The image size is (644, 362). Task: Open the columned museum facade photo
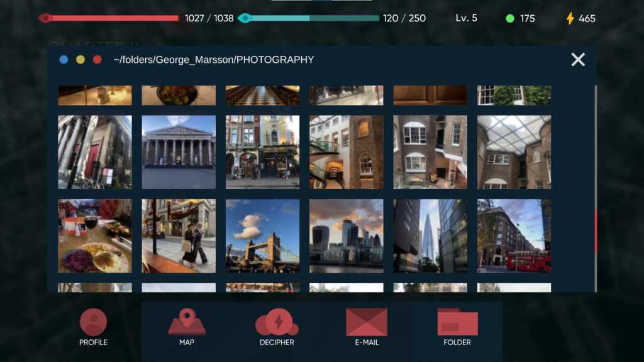click(x=179, y=152)
